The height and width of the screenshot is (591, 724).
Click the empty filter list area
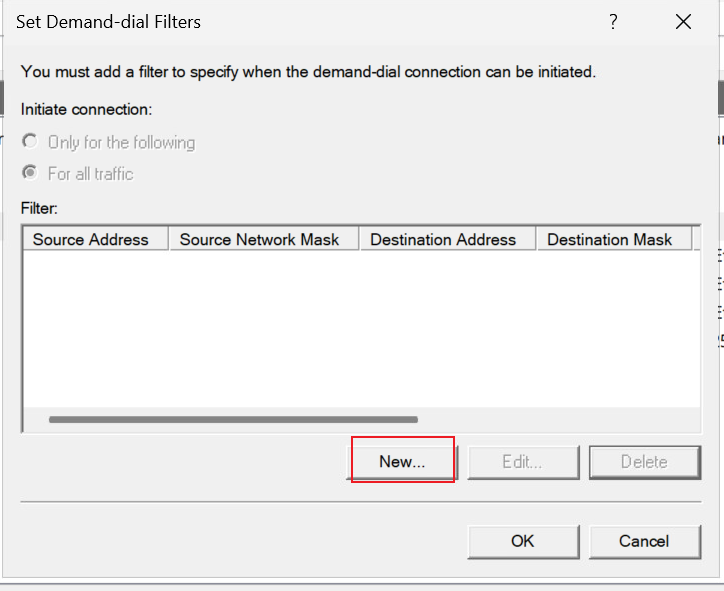(362, 329)
